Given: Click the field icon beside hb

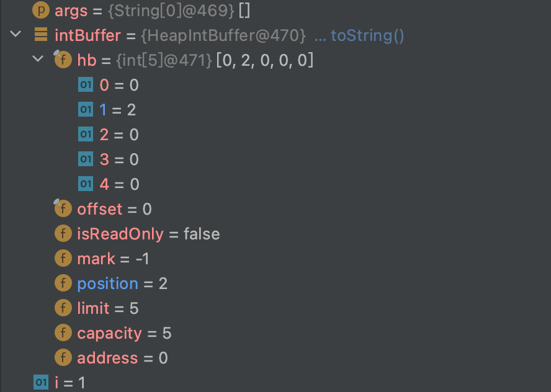Looking at the screenshot, I should pyautogui.click(x=63, y=60).
